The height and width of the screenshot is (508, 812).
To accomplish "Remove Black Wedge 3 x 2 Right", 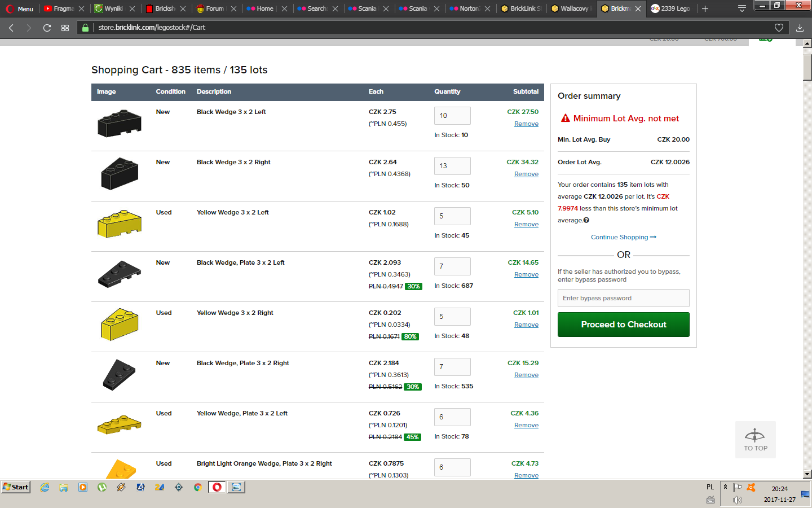I will tap(526, 174).
